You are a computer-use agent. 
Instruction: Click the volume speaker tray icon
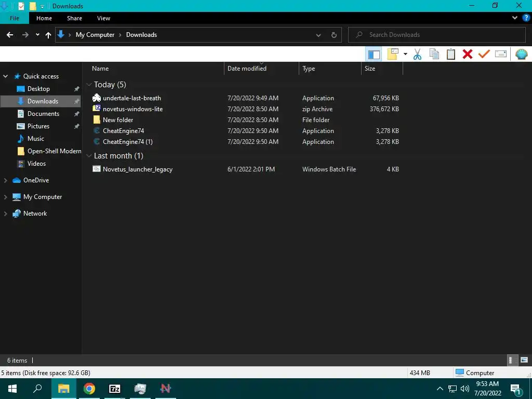point(465,389)
